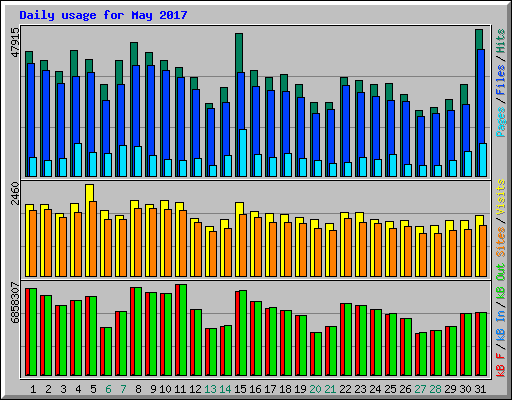
Task: Click the 'kB Out' legend label
Action: [x=501, y=282]
